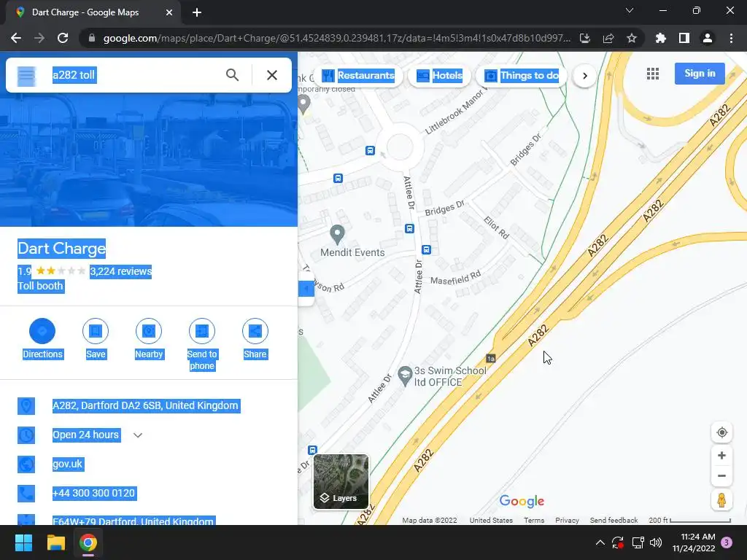Open Chrome extensions puzzle icon
This screenshot has width=747, height=560.
(x=661, y=38)
